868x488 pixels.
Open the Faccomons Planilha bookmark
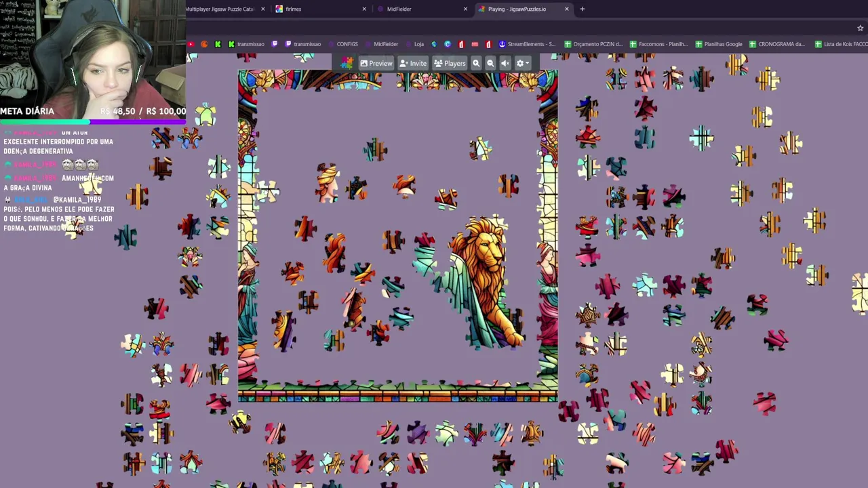tap(658, 44)
